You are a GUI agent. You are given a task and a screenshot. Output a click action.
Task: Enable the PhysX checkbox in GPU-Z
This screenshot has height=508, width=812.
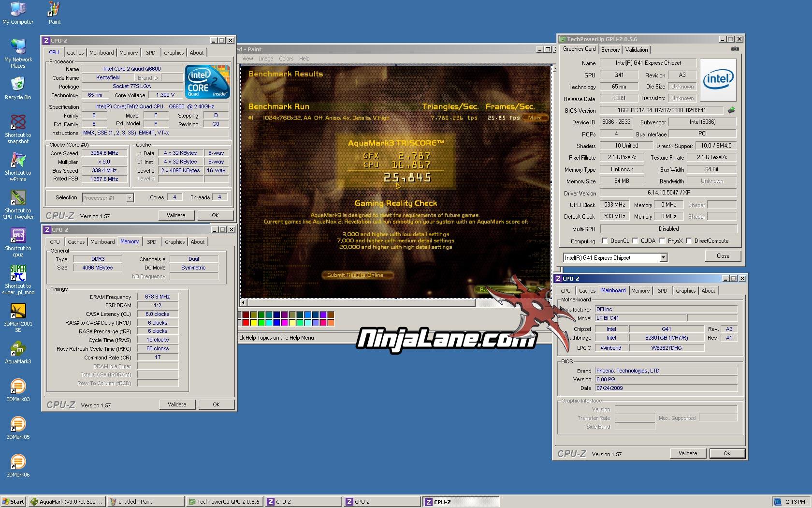pos(663,240)
